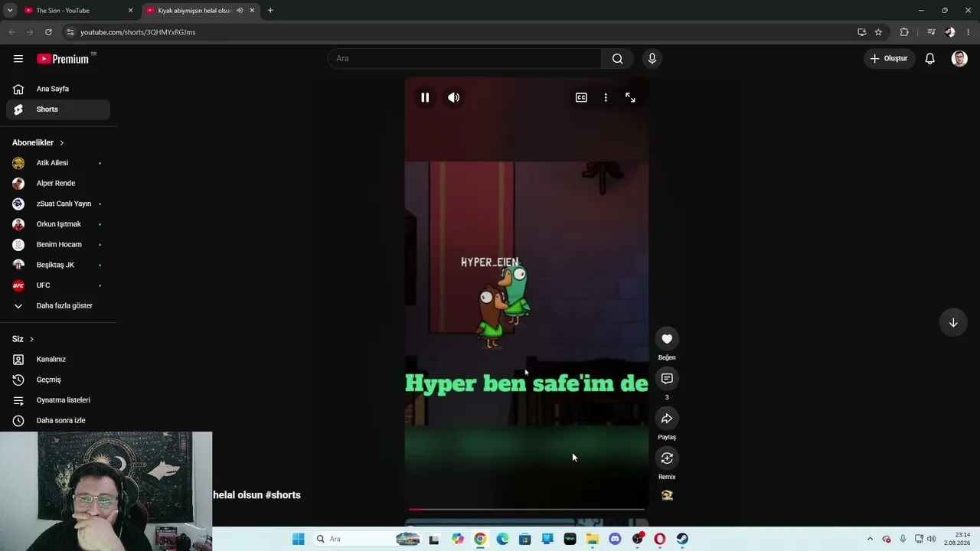Image resolution: width=980 pixels, height=551 pixels.
Task: Open Daha sonra izle list
Action: click(x=58, y=421)
